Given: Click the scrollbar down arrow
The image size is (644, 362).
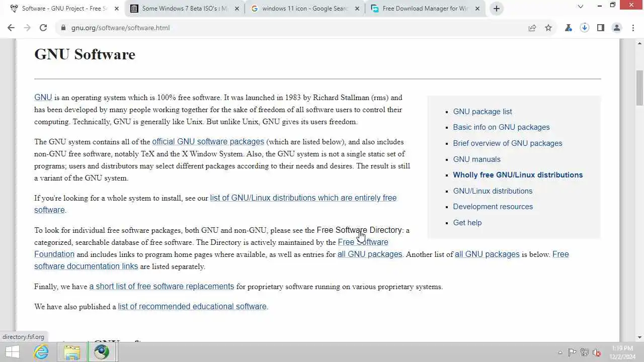Looking at the screenshot, I should point(639,337).
